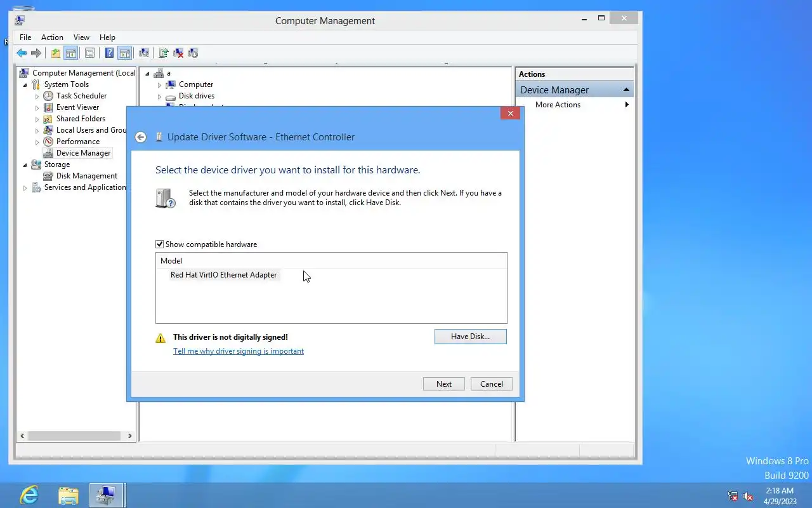Click the Performance gauge icon in tree
This screenshot has height=508, width=812.
(48, 142)
